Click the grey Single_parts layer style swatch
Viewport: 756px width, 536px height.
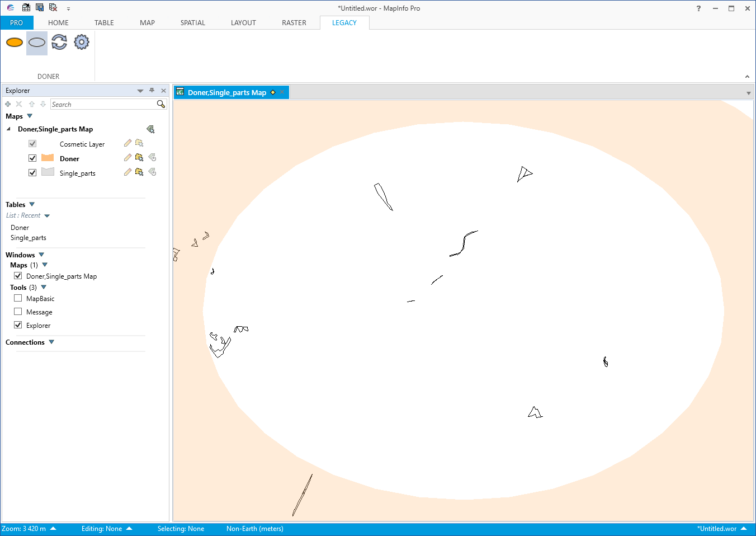[48, 172]
